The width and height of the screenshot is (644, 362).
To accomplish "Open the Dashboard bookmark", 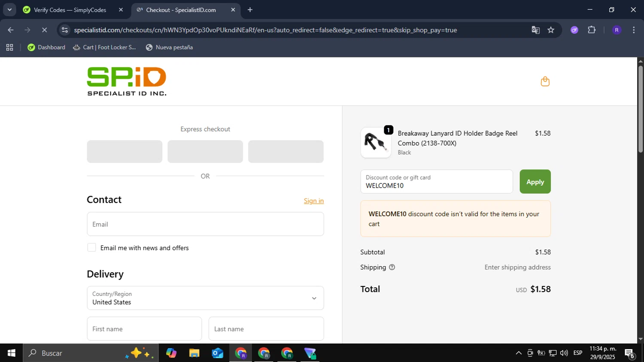I will click(x=46, y=47).
